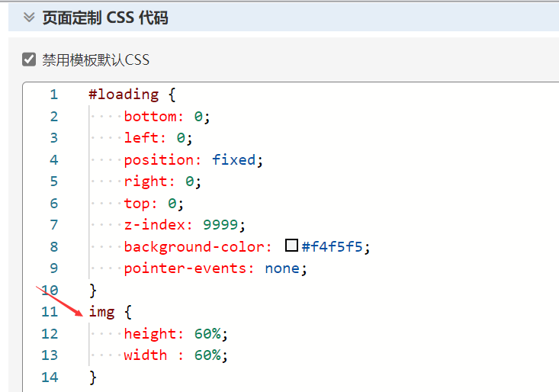The image size is (559, 392).
Task: Click the pointer-events property name
Action: tap(189, 268)
